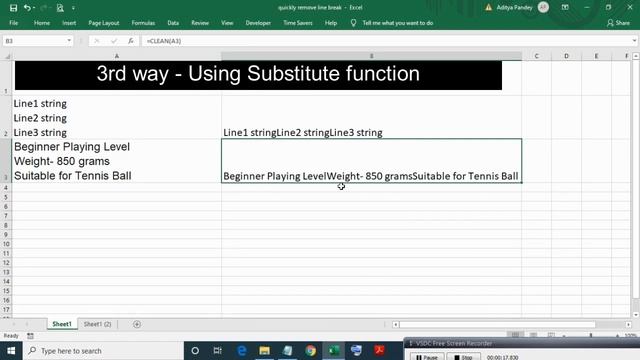
Task: Click the Undo icon
Action: click(x=27, y=8)
